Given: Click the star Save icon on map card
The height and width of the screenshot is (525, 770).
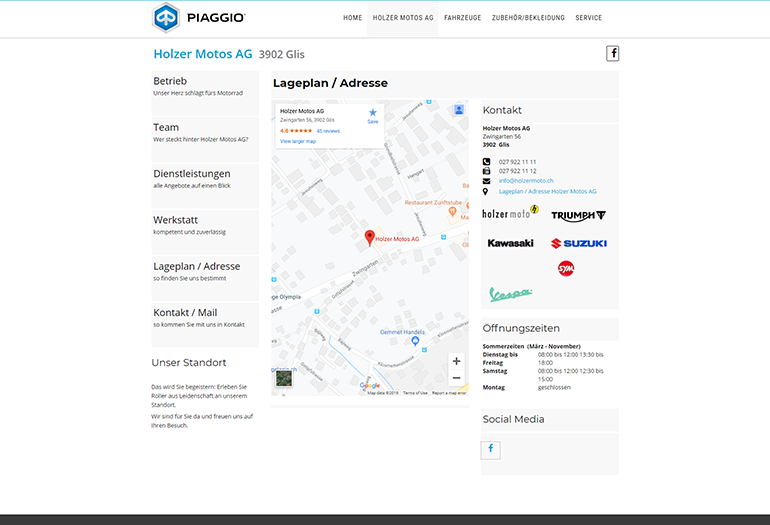Looking at the screenshot, I should click(373, 115).
